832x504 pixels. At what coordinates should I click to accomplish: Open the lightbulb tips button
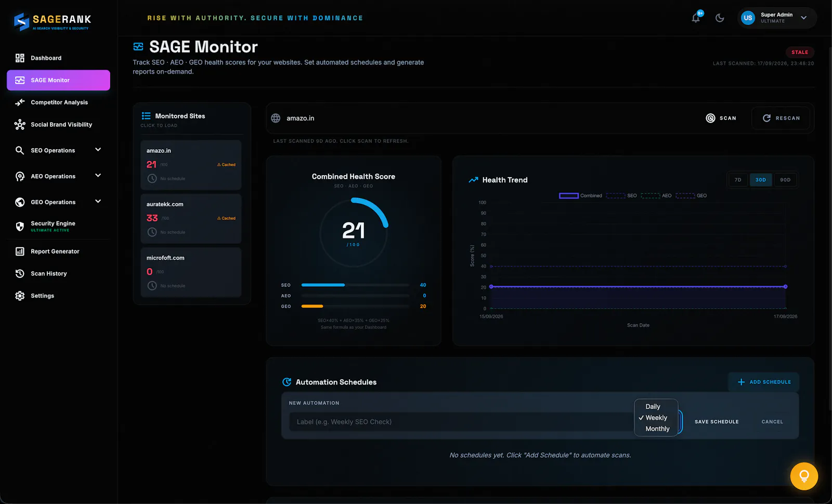tap(804, 476)
